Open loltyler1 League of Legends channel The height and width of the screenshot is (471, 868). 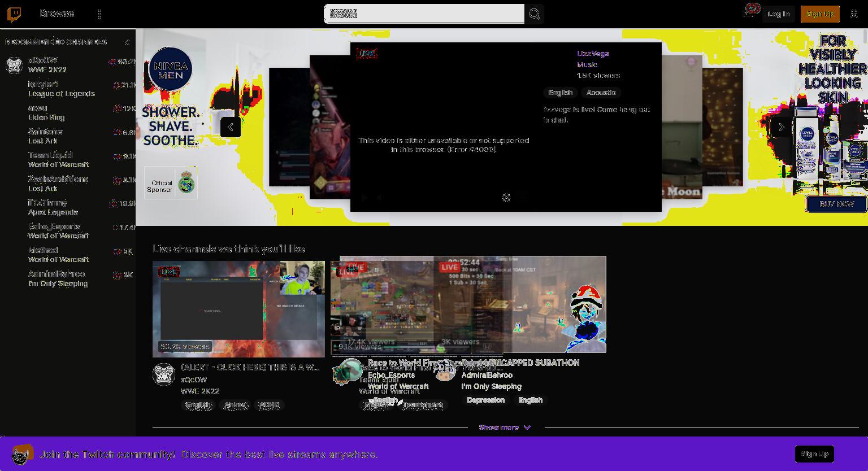[68, 89]
